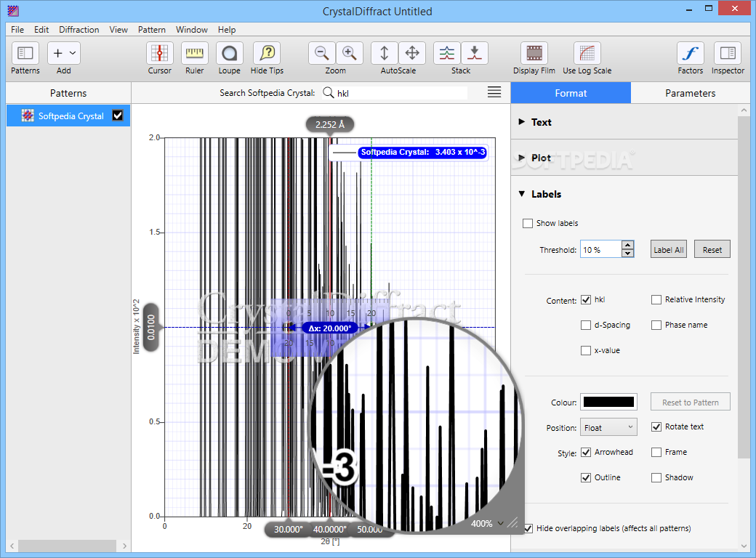Image resolution: width=756 pixels, height=558 pixels.
Task: Uncheck the hkl content checkbox
Action: 586,300
